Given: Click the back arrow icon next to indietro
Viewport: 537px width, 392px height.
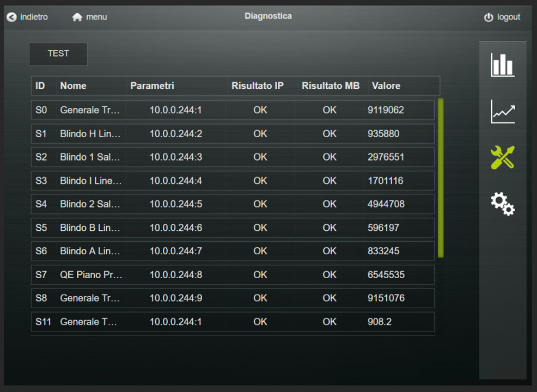Looking at the screenshot, I should 11,17.
